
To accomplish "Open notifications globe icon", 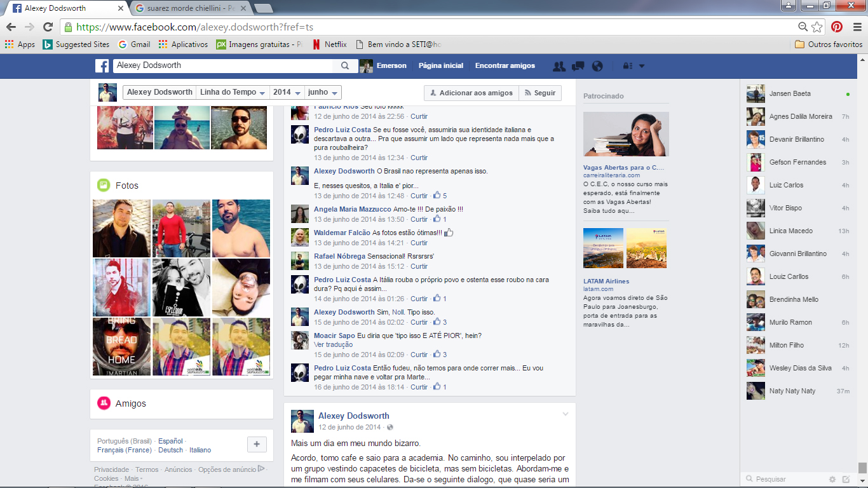I will 597,65.
